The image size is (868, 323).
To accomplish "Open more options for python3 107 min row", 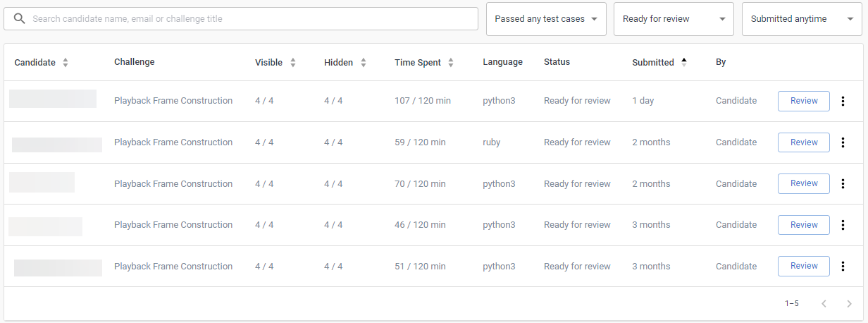I will [x=843, y=101].
